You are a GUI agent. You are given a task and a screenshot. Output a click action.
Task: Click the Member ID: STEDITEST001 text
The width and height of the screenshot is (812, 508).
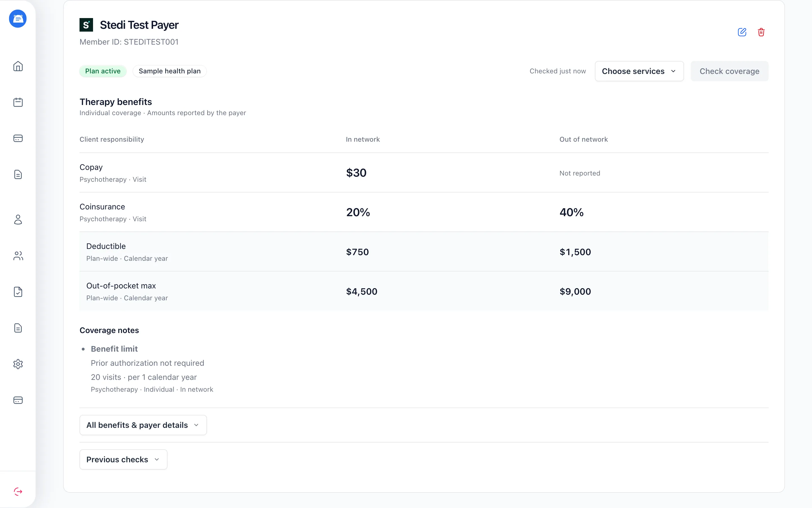tap(129, 42)
